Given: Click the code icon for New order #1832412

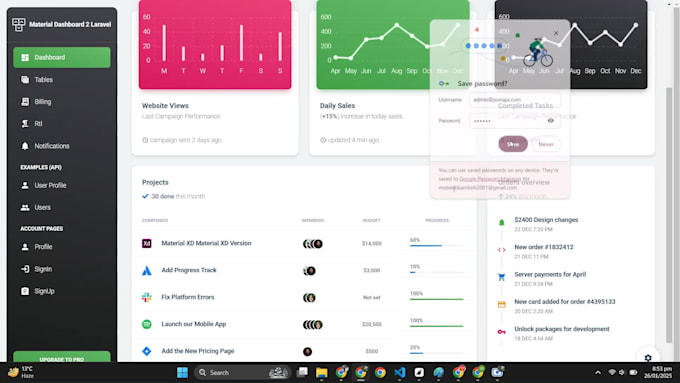Looking at the screenshot, I should tap(502, 250).
